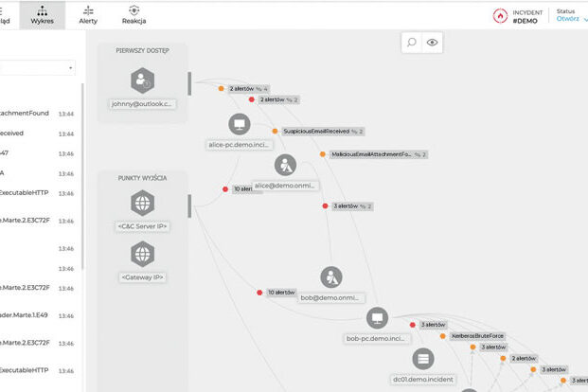This screenshot has height=392, width=588.
Task: Open the Alerty tab
Action: [x=87, y=13]
